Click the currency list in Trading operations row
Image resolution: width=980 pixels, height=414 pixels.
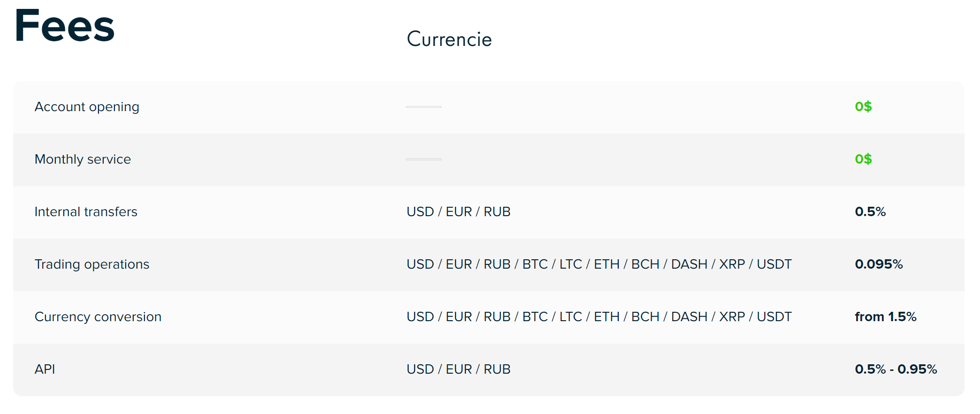[599, 264]
